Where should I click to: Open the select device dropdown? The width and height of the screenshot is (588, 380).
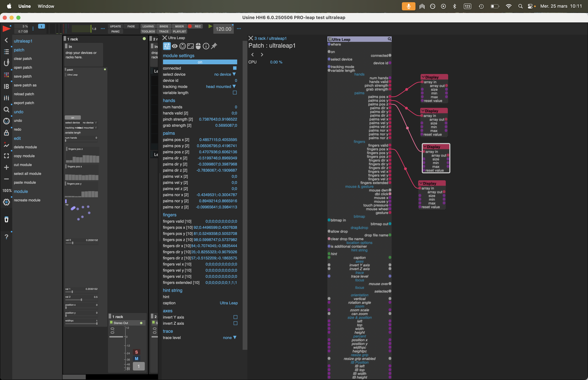(x=225, y=74)
